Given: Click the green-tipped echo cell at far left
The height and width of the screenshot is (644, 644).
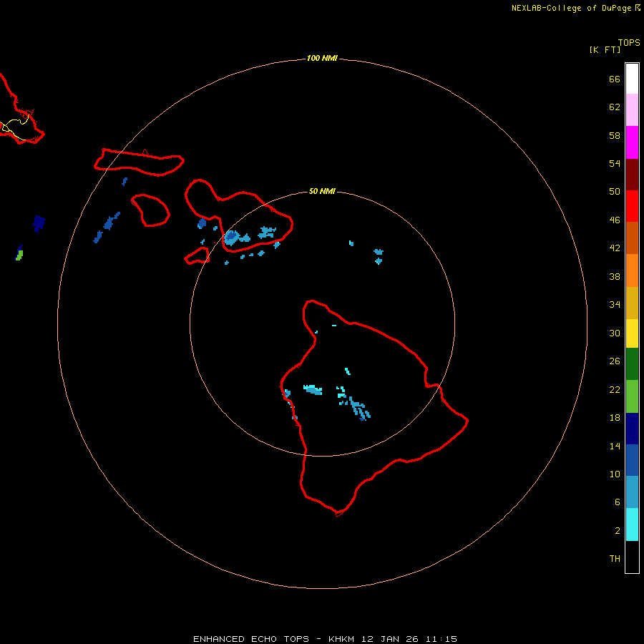Looking at the screenshot, I should pos(19,253).
